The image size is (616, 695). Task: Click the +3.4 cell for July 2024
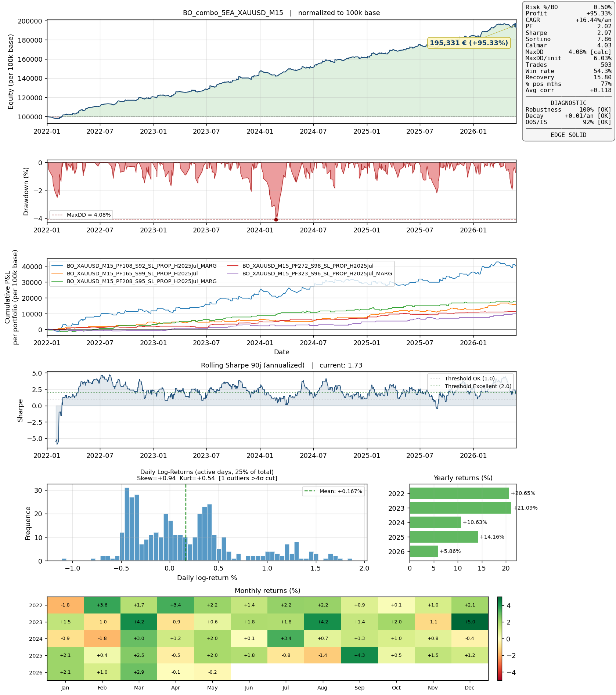pyautogui.click(x=286, y=638)
